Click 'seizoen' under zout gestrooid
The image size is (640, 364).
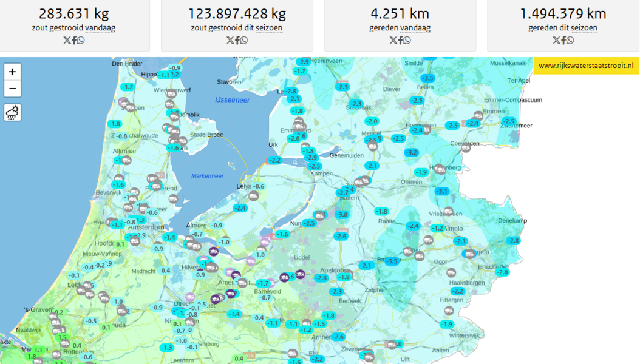(269, 28)
